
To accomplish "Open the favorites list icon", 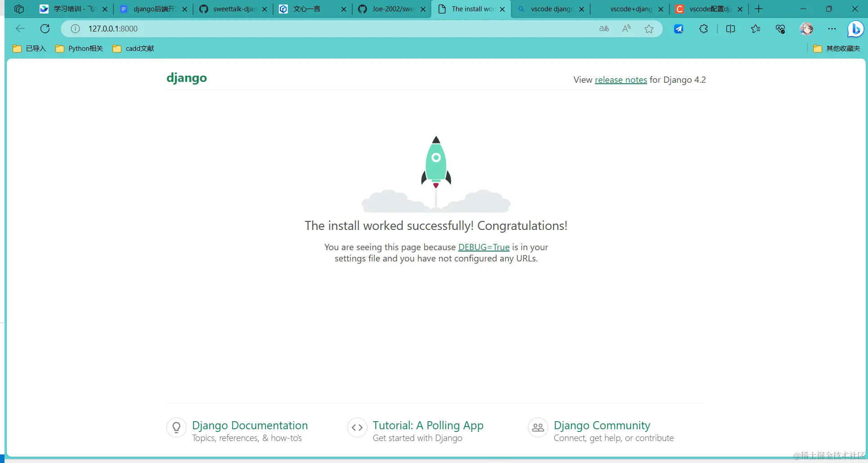I will pyautogui.click(x=756, y=29).
